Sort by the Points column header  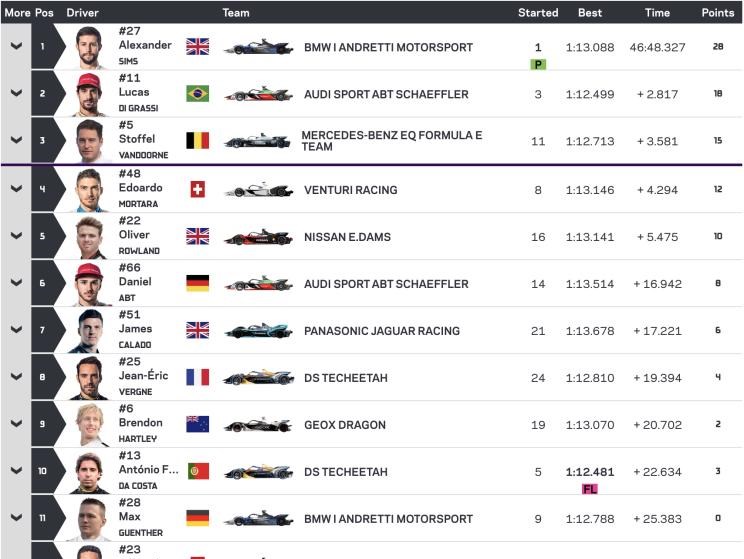pos(717,13)
